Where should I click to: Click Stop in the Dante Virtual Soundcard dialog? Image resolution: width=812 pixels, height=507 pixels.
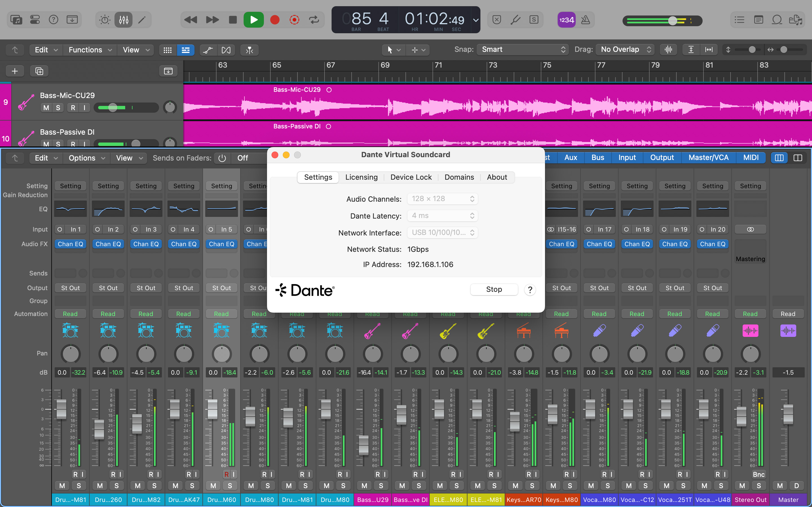pyautogui.click(x=494, y=289)
